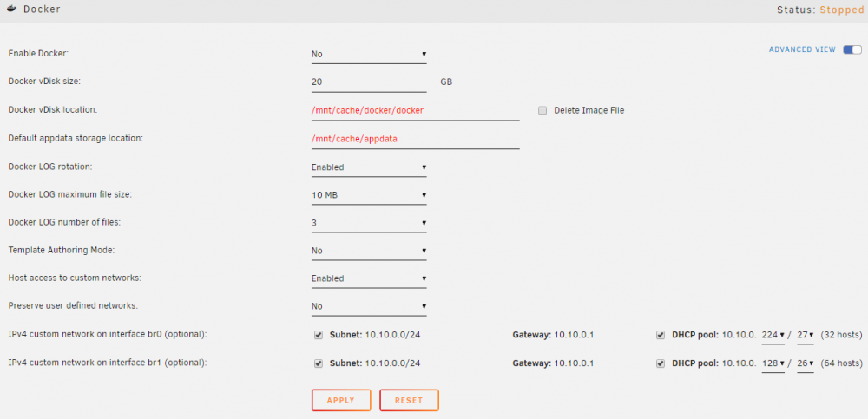Click the 'Delete Image File' label text

click(x=589, y=111)
